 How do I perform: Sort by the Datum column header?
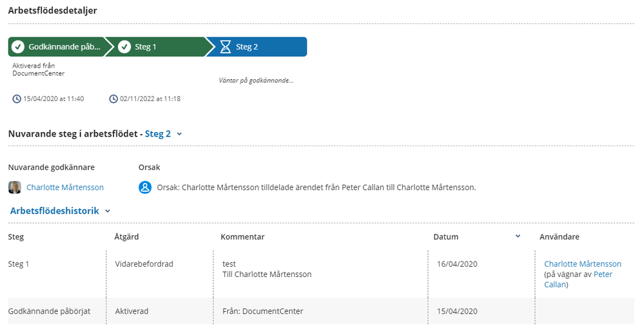coord(446,237)
